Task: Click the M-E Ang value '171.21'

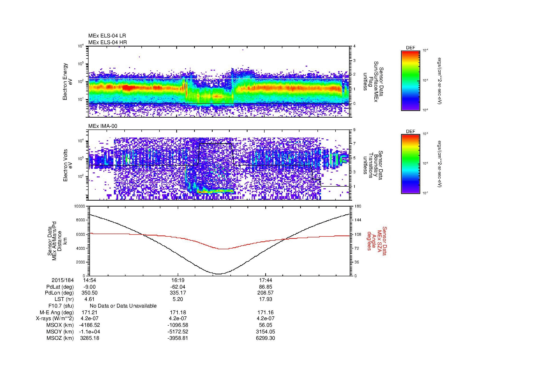Action: point(89,313)
